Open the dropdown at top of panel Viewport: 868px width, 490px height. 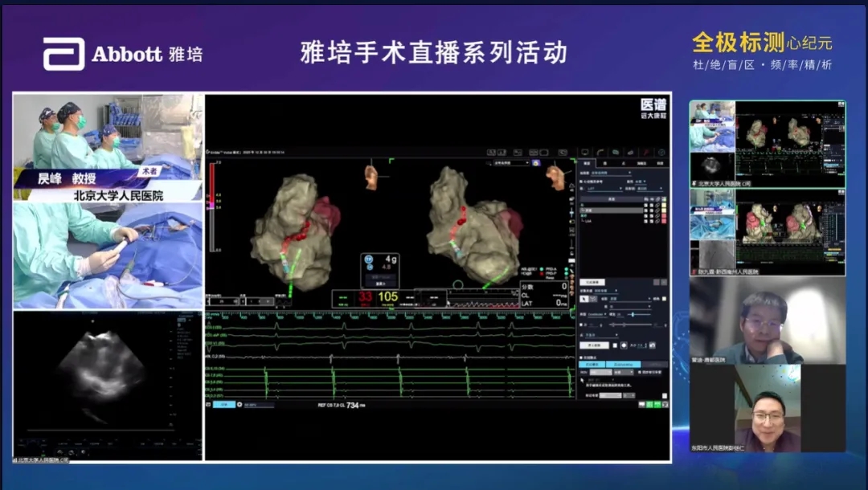(612, 172)
